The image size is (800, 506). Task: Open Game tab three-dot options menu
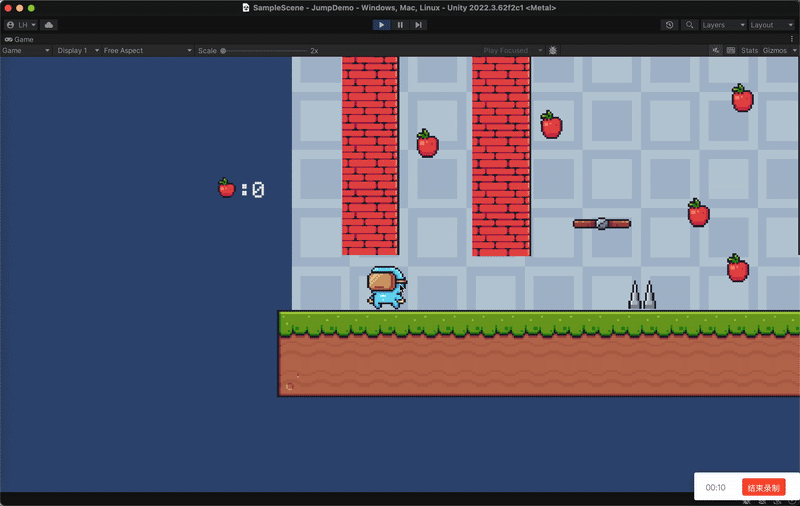[x=792, y=39]
